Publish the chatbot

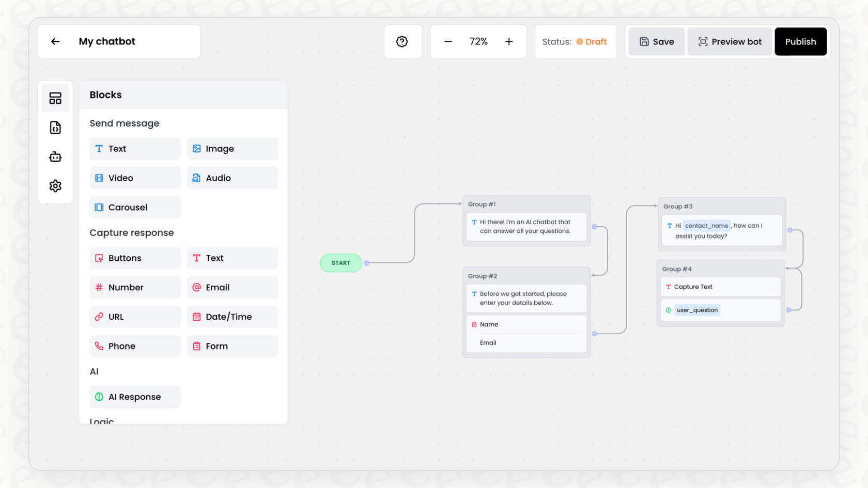(x=800, y=41)
